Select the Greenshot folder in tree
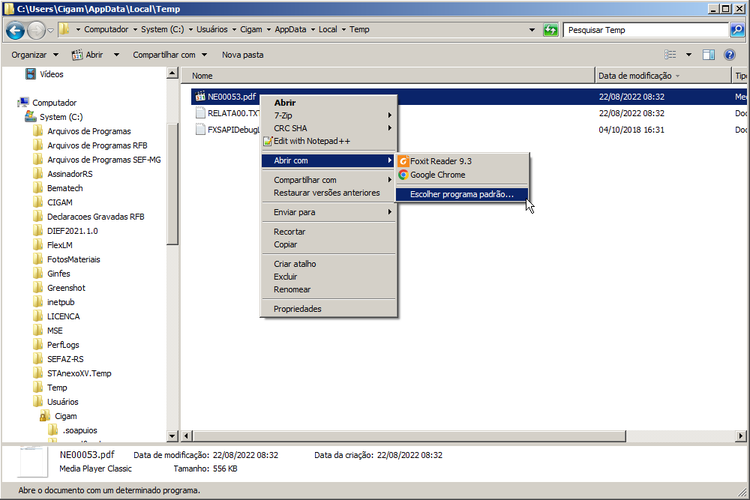 66,288
